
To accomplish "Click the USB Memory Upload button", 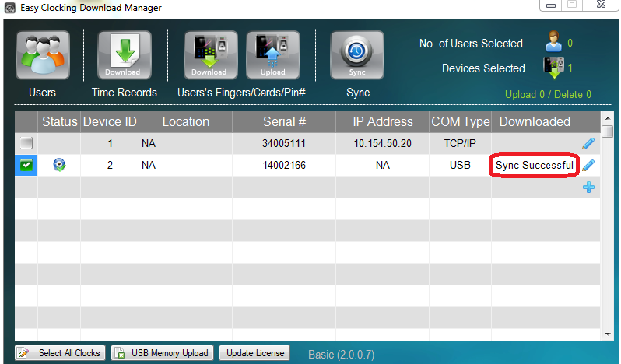I will pos(163,352).
